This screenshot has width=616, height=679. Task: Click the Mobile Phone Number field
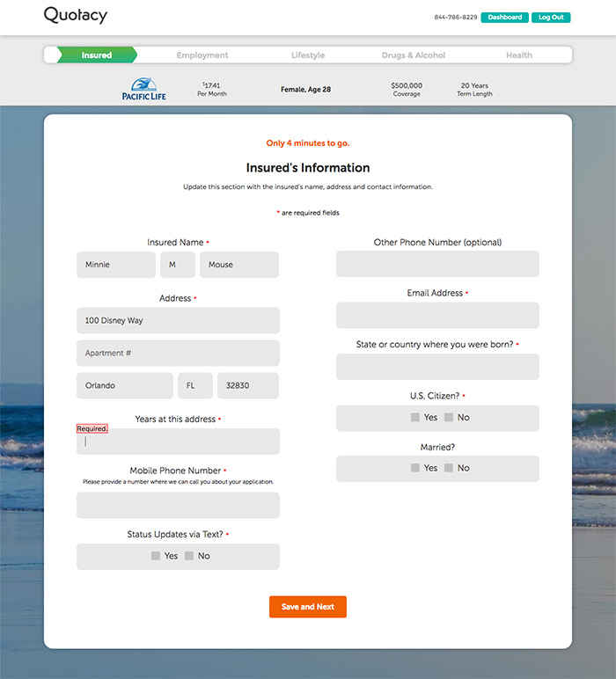pyautogui.click(x=178, y=506)
